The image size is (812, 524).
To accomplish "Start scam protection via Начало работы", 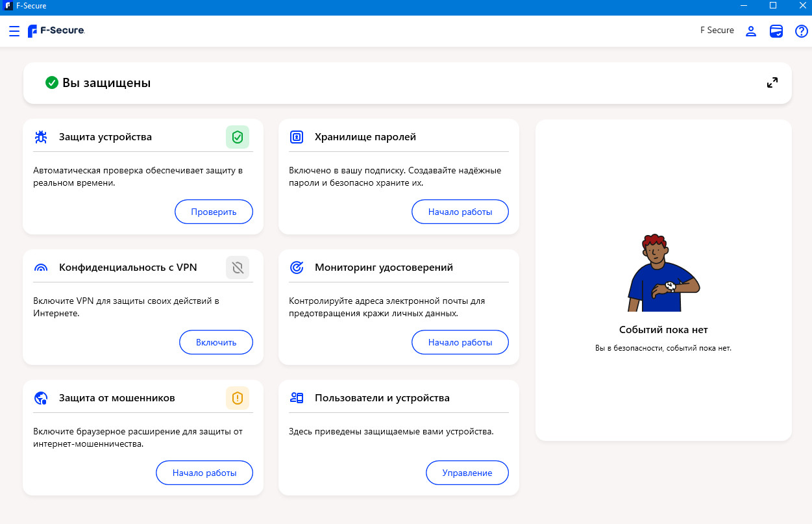I will [204, 473].
